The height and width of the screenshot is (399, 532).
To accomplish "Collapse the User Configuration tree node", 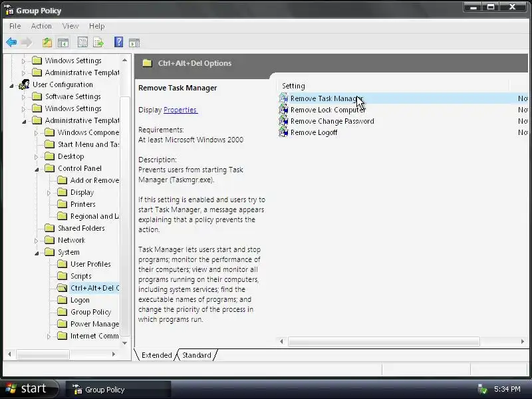I will tap(11, 86).
